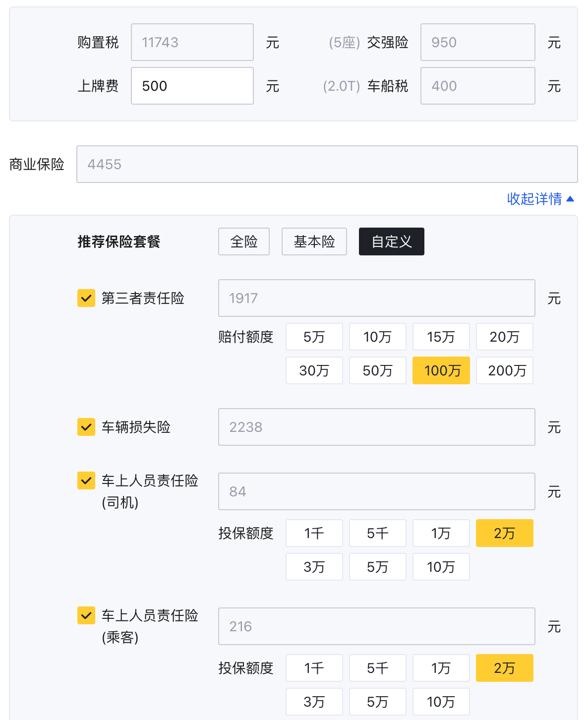Select the 全险 insurance package tab
The width and height of the screenshot is (588, 720).
pyautogui.click(x=244, y=241)
